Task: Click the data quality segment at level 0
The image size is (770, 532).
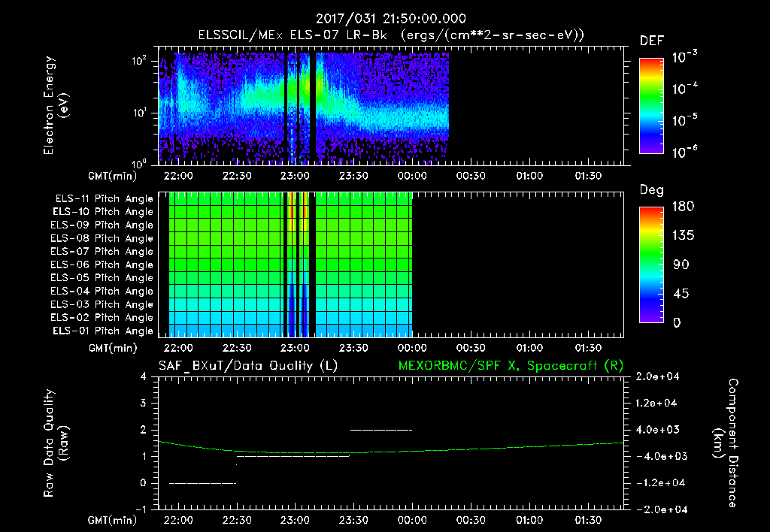Action: 202,483
